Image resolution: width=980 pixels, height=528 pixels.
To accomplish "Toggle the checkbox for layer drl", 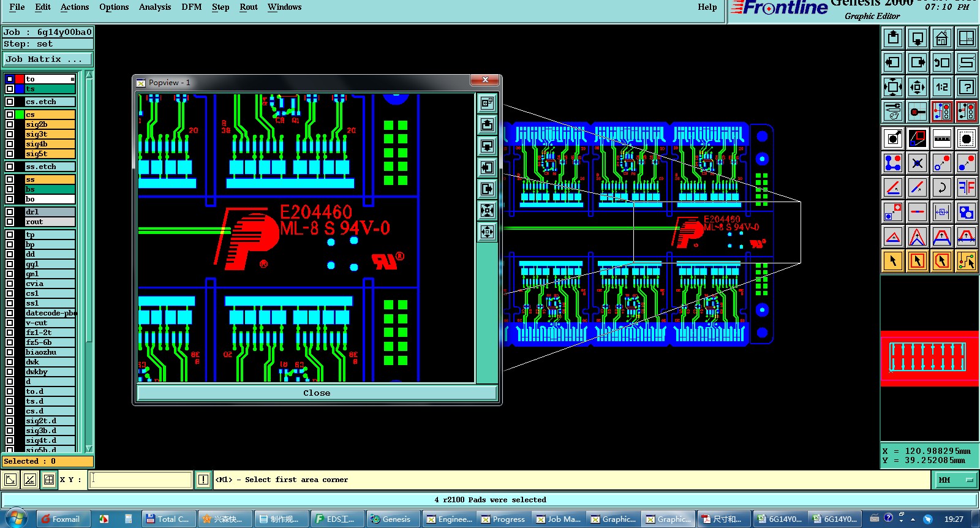I will (10, 212).
